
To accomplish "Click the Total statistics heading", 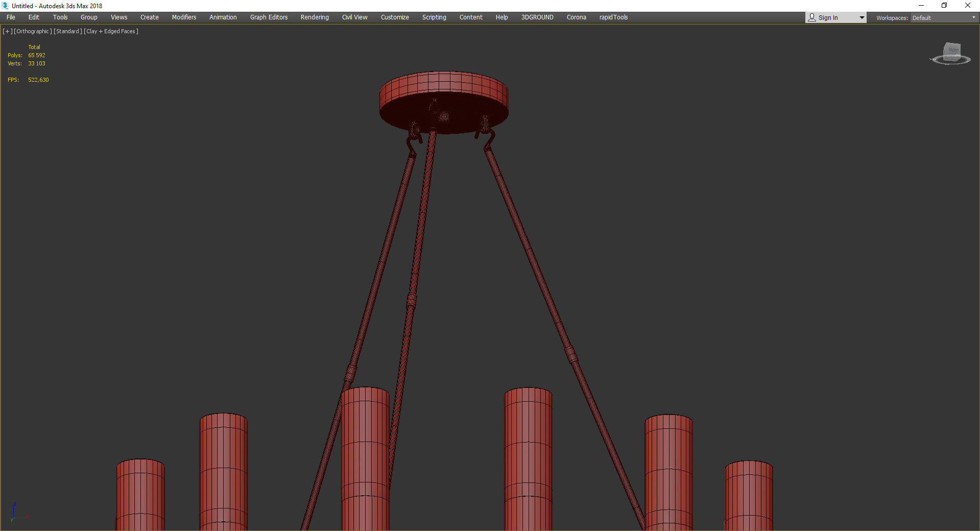I will point(34,47).
